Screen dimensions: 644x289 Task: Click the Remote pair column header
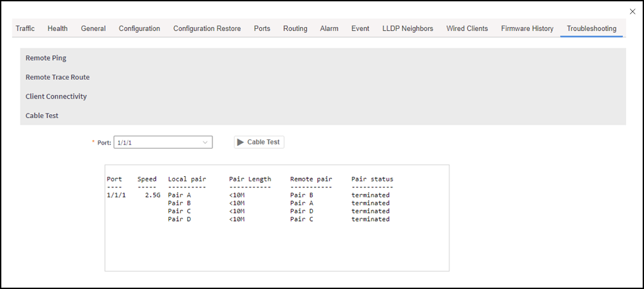[311, 179]
